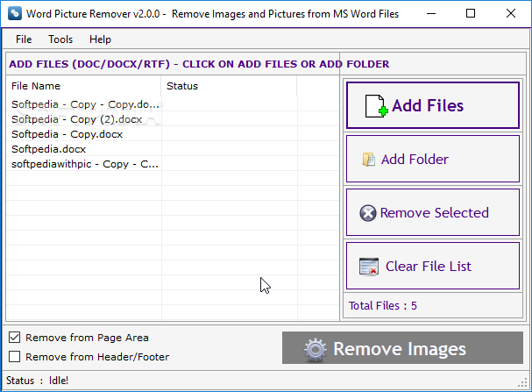The height and width of the screenshot is (392, 532).
Task: Open the File menu
Action: pyautogui.click(x=24, y=39)
